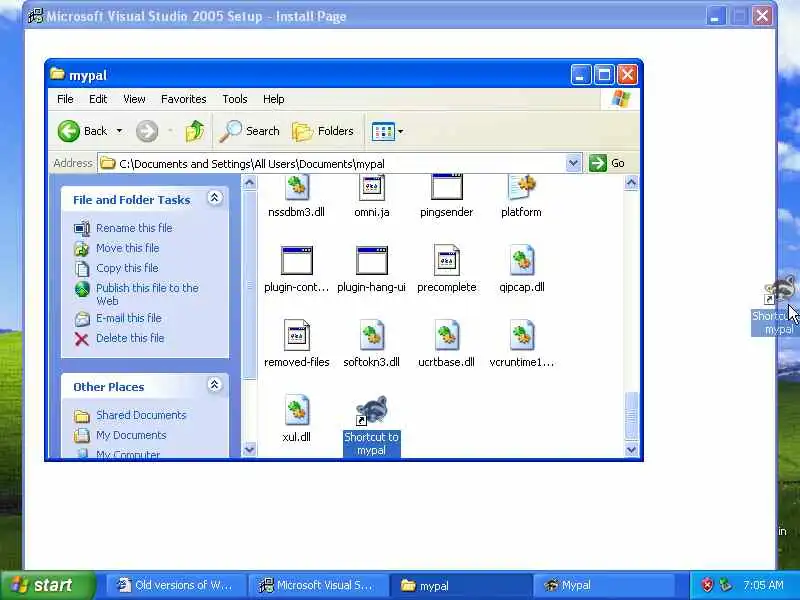Open Shared Documents link

click(141, 415)
